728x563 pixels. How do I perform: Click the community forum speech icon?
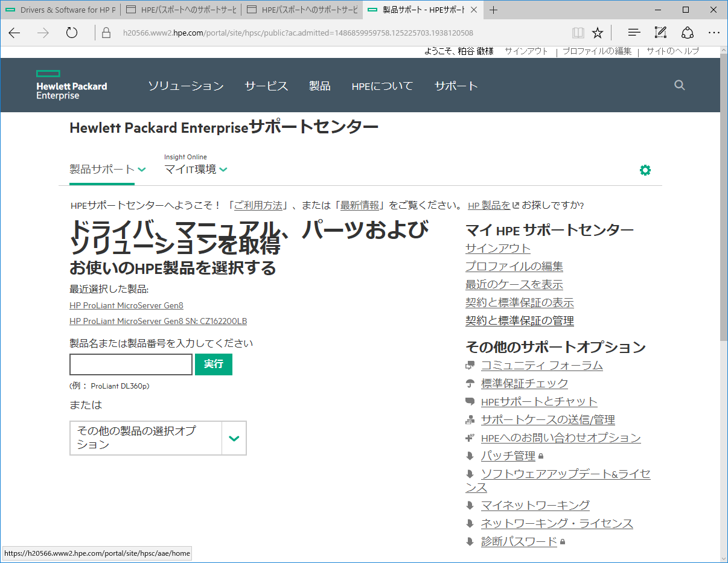(470, 366)
